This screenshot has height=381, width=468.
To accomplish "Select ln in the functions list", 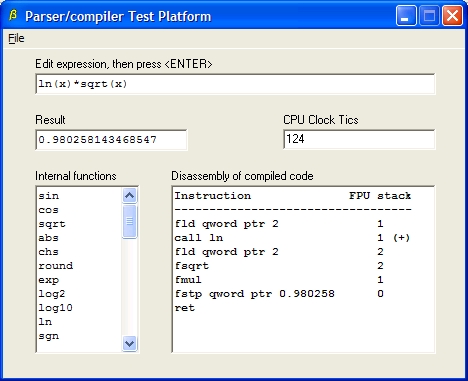I will click(x=45, y=322).
